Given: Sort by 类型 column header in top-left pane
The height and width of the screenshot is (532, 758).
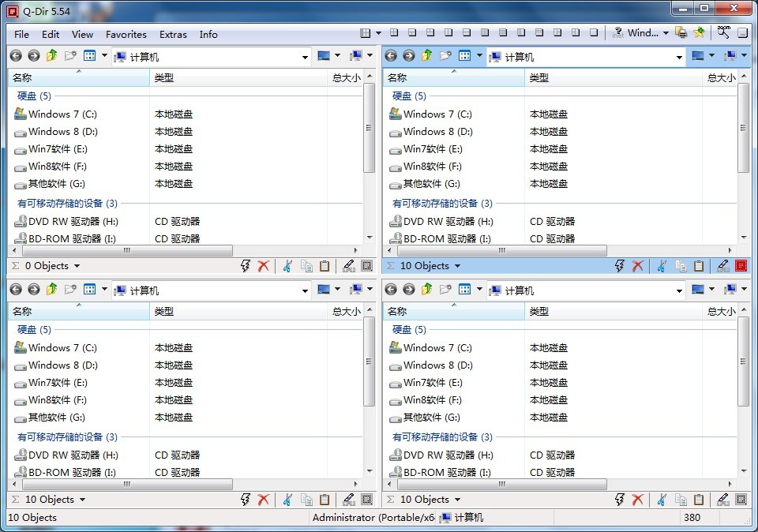Looking at the screenshot, I should 237,78.
